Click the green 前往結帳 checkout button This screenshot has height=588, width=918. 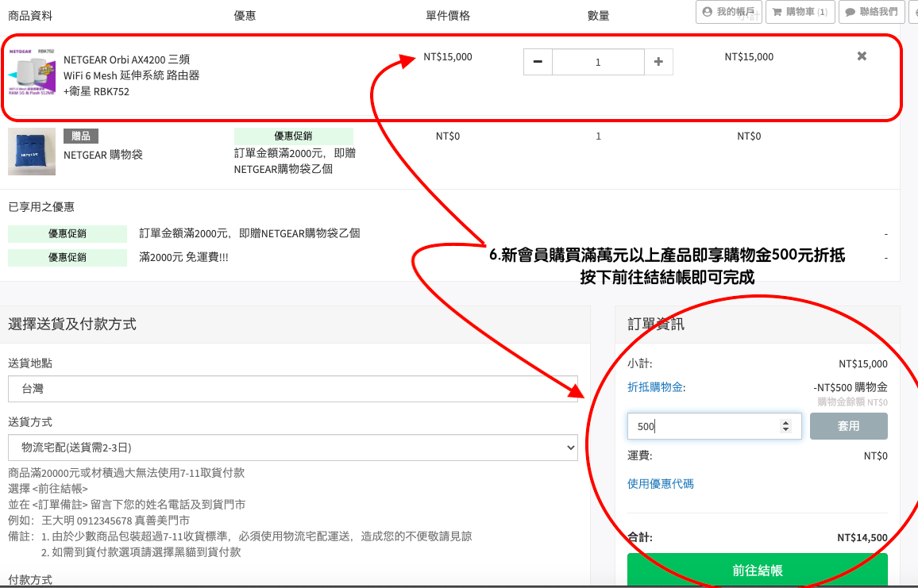pos(757,571)
